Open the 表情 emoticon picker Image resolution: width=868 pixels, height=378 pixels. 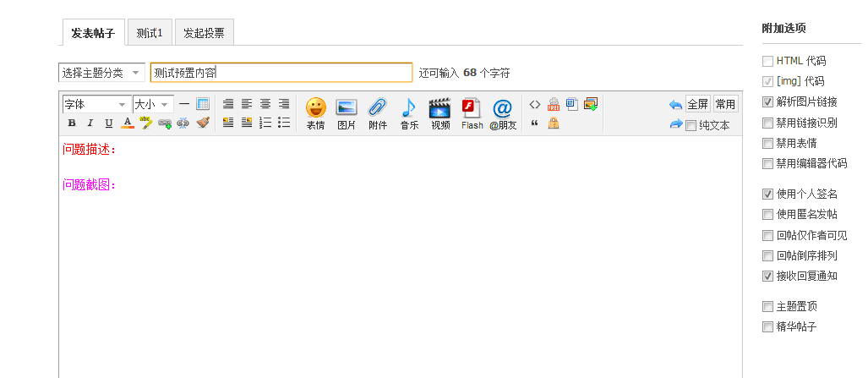pos(316,113)
